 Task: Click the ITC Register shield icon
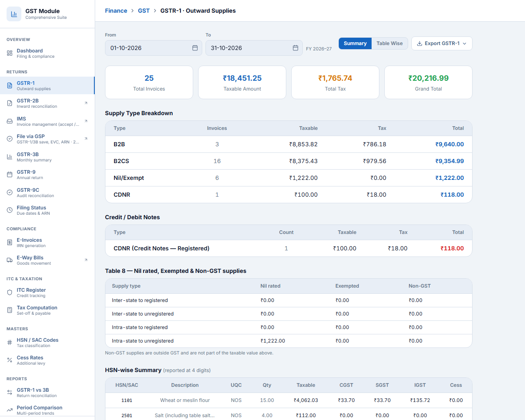pyautogui.click(x=9, y=293)
